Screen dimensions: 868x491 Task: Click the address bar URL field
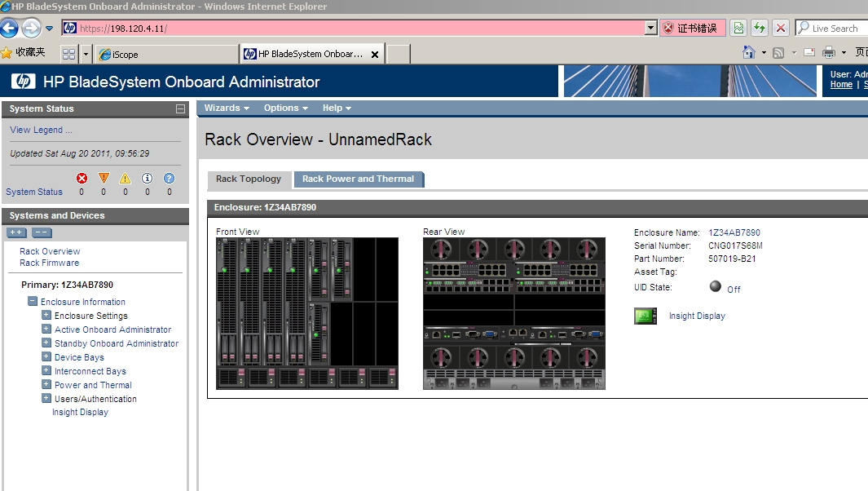pyautogui.click(x=354, y=29)
